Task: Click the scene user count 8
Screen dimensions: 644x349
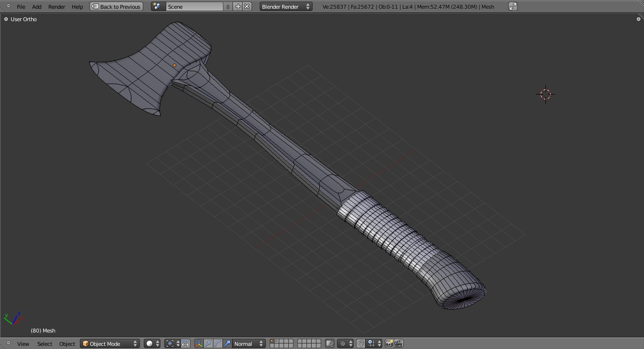Action: [x=228, y=7]
